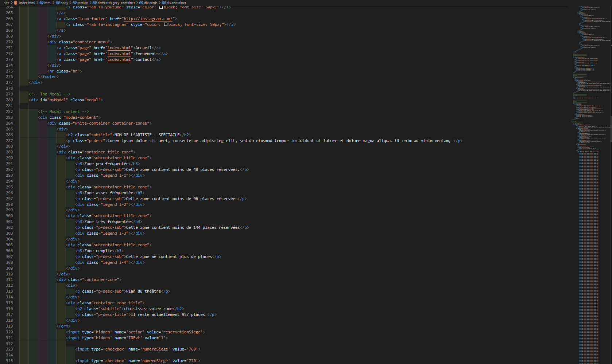
Task: Open the 'site' breadcrumb folder
Action: (x=7, y=3)
